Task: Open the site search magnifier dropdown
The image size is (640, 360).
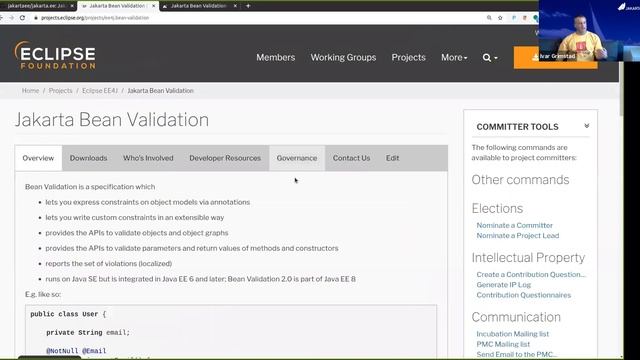Action: point(490,58)
